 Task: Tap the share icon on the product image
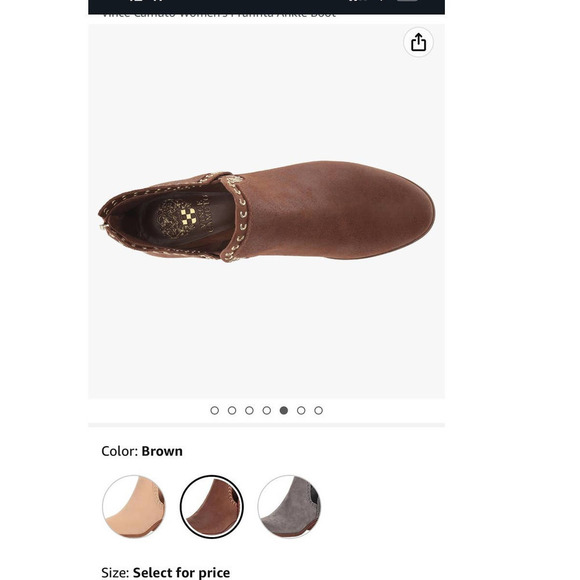tap(418, 42)
